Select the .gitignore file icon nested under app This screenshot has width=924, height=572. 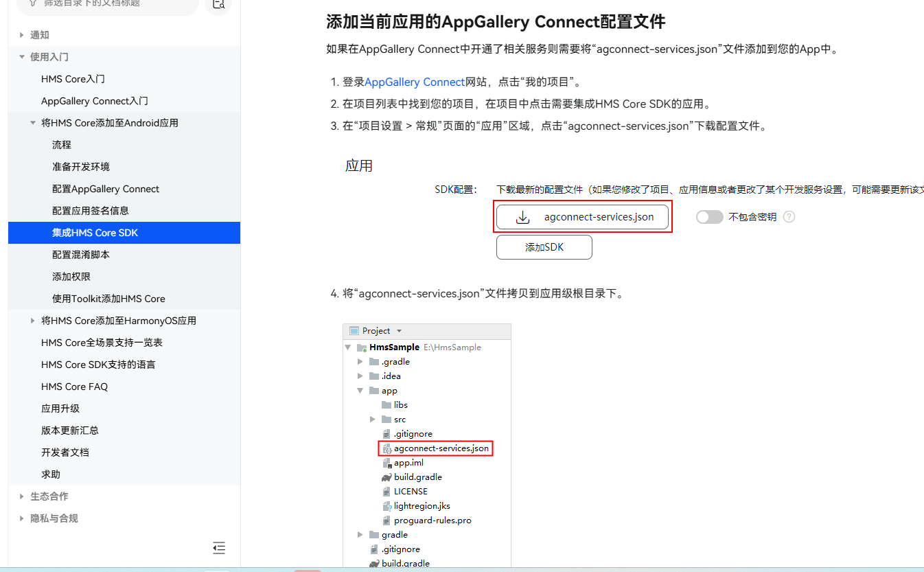(x=386, y=434)
